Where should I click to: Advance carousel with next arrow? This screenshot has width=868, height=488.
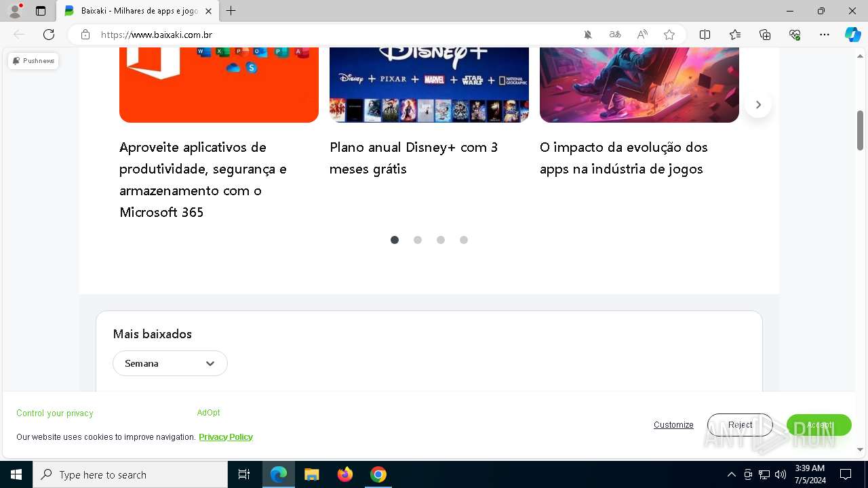758,104
